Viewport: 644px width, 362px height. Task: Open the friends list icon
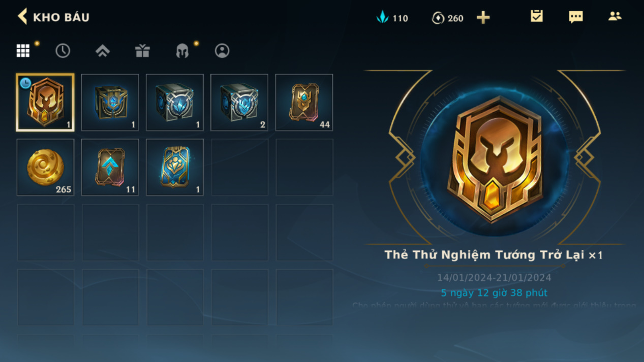[615, 16]
